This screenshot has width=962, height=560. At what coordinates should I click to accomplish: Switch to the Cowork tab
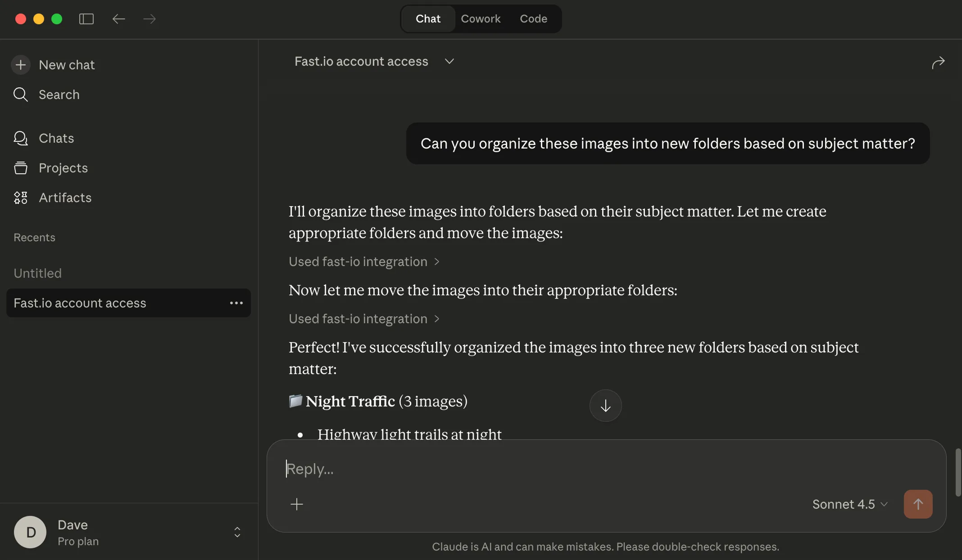pyautogui.click(x=481, y=19)
